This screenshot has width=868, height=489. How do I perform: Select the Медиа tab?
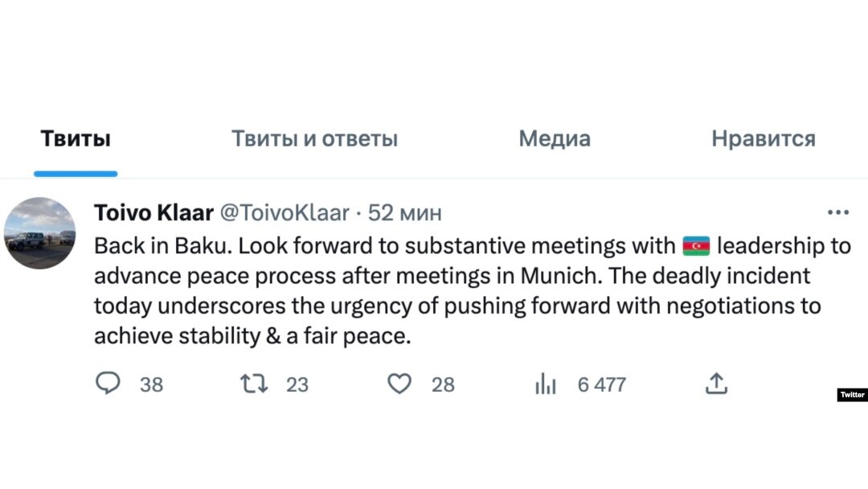click(x=555, y=139)
